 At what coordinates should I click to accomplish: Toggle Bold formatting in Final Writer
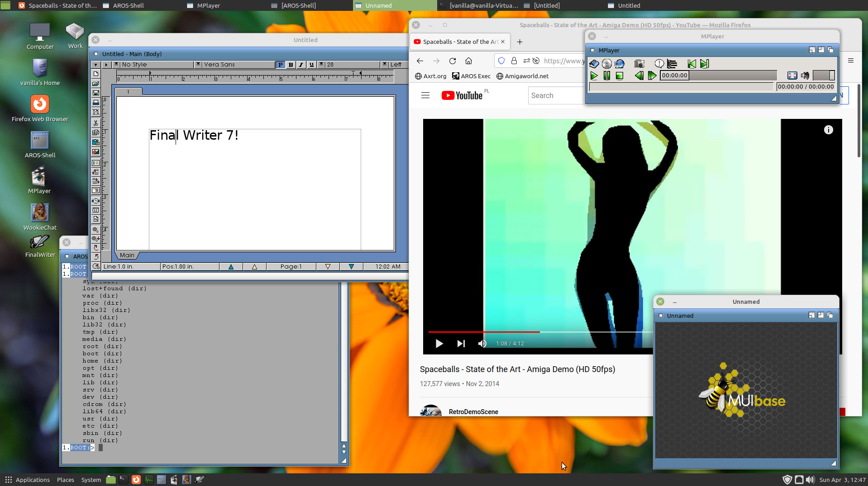291,65
